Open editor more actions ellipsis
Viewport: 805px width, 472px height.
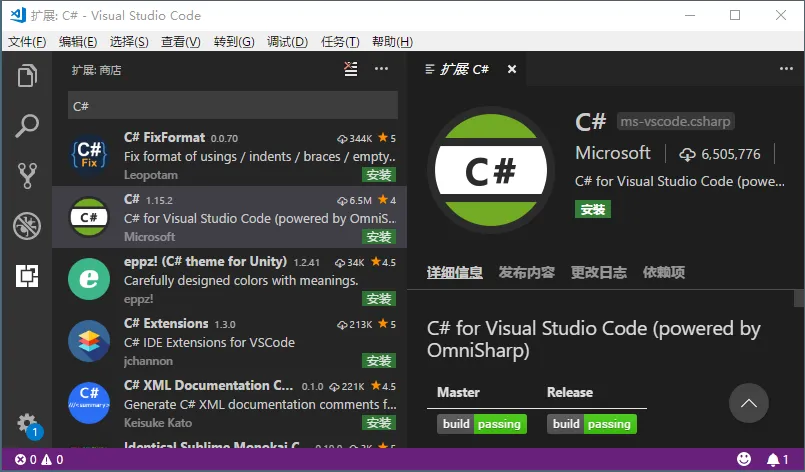(786, 69)
